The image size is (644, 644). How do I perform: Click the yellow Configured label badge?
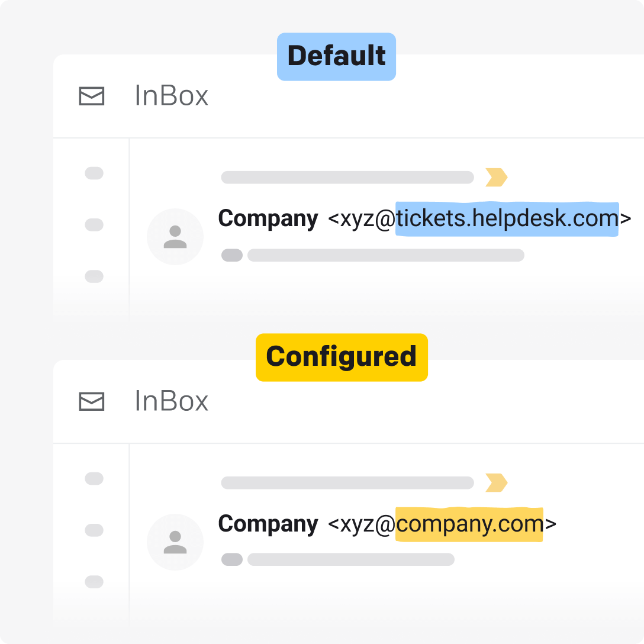click(342, 358)
